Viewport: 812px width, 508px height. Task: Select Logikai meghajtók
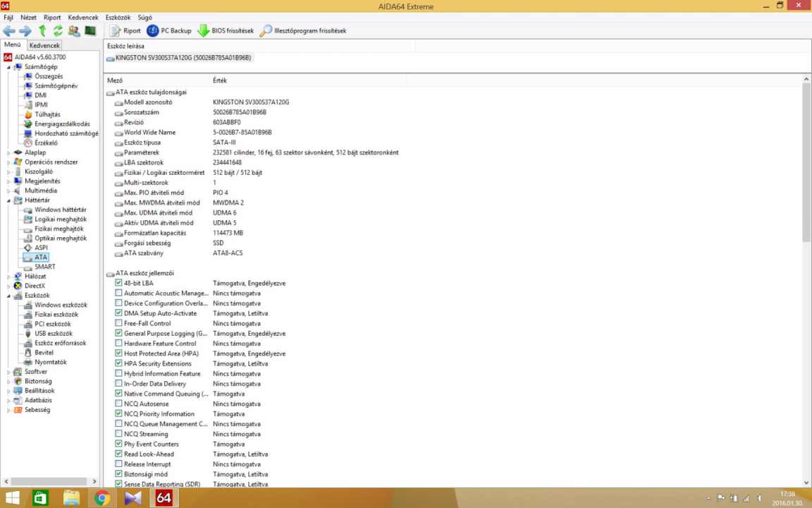click(x=60, y=219)
